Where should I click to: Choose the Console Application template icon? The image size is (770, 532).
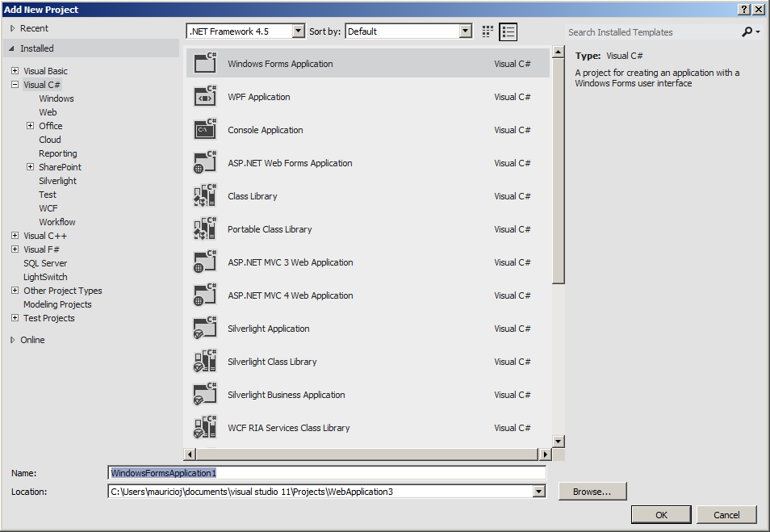click(x=205, y=128)
